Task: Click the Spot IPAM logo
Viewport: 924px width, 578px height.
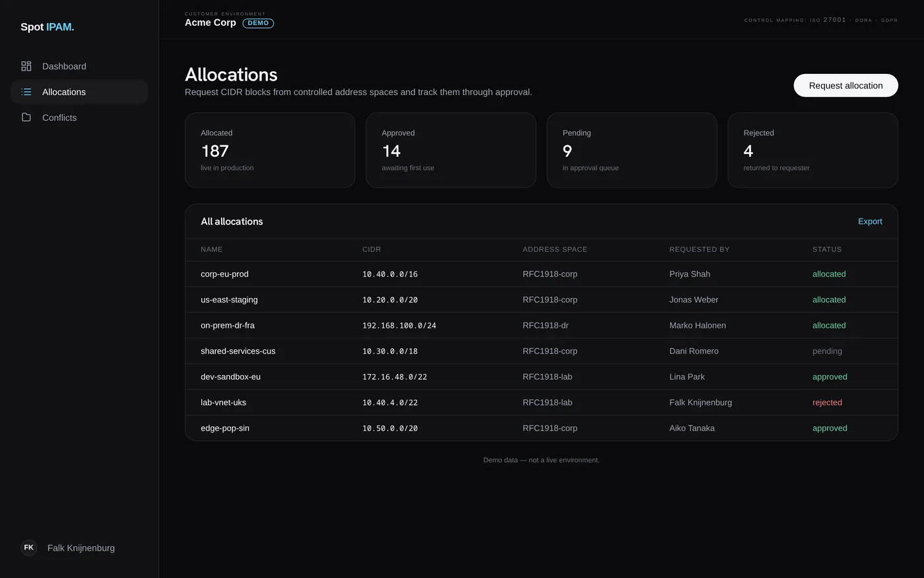Action: [x=47, y=27]
